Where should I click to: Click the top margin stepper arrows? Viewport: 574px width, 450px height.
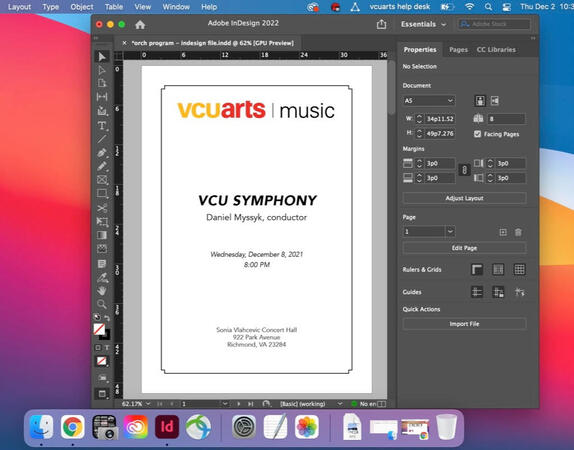pos(420,163)
